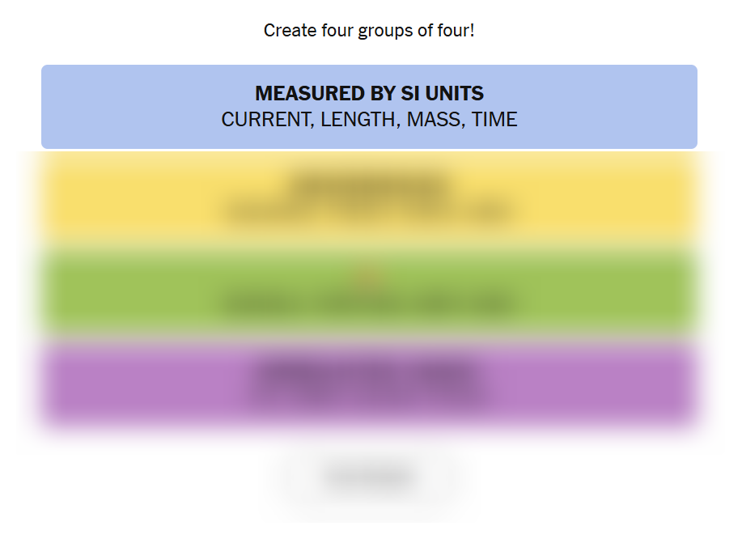Click the blurred title in the yellow card

click(x=369, y=183)
